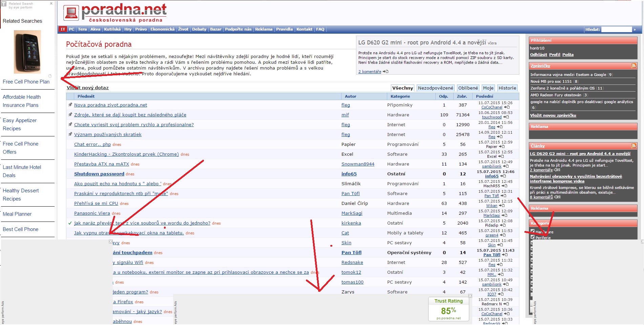The height and width of the screenshot is (325, 644).
Task: Close the Related Searches sidebar
Action: tap(51, 3)
